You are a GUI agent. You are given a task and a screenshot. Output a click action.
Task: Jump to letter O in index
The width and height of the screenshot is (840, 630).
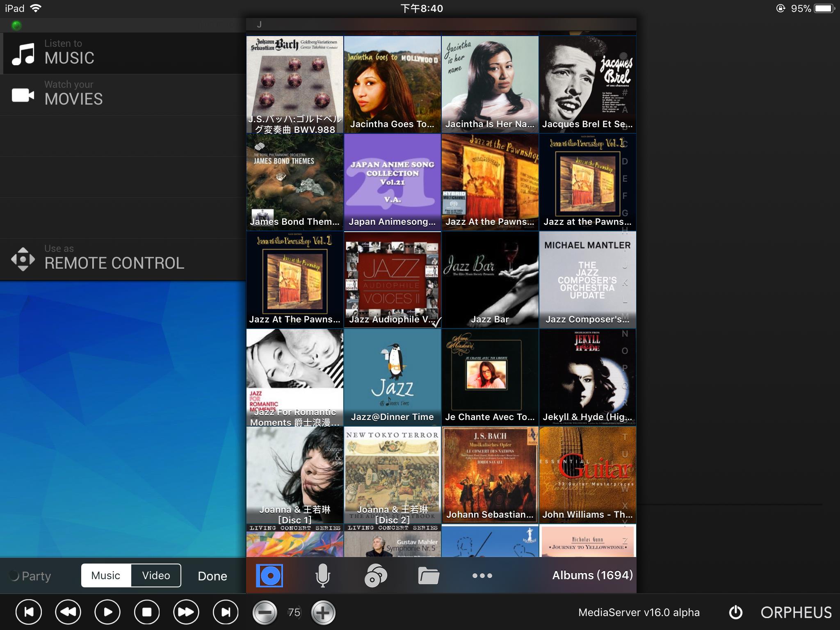coord(625,351)
